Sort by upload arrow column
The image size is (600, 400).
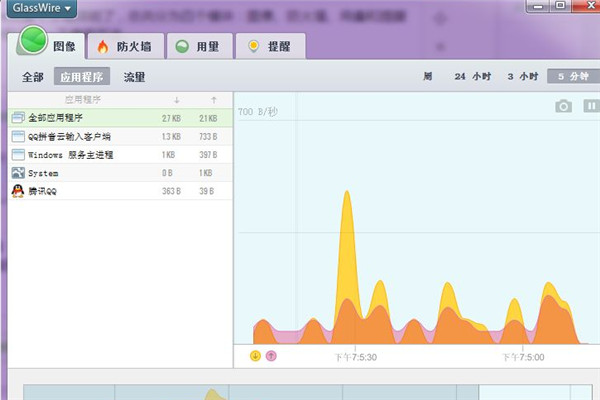[214, 100]
